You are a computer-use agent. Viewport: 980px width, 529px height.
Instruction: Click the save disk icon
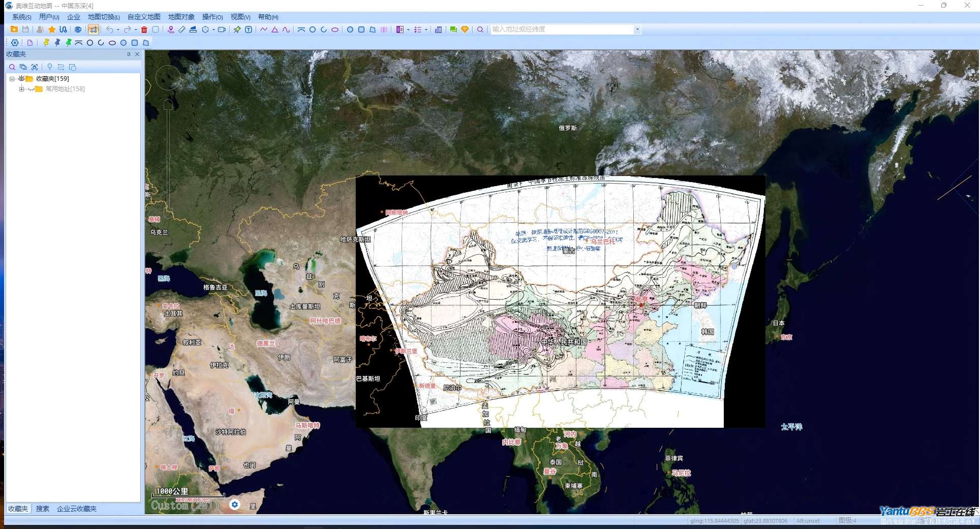[25, 30]
